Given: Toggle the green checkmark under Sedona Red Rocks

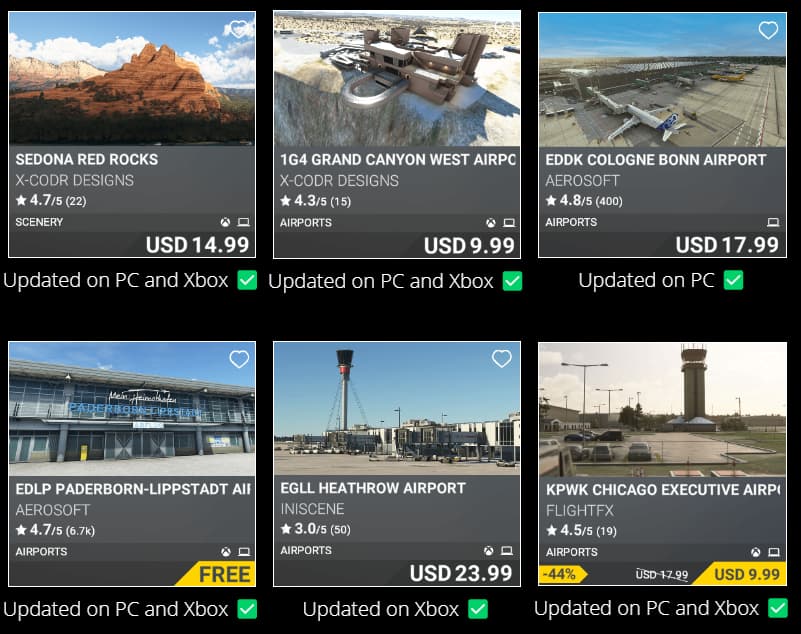Looking at the screenshot, I should (247, 280).
